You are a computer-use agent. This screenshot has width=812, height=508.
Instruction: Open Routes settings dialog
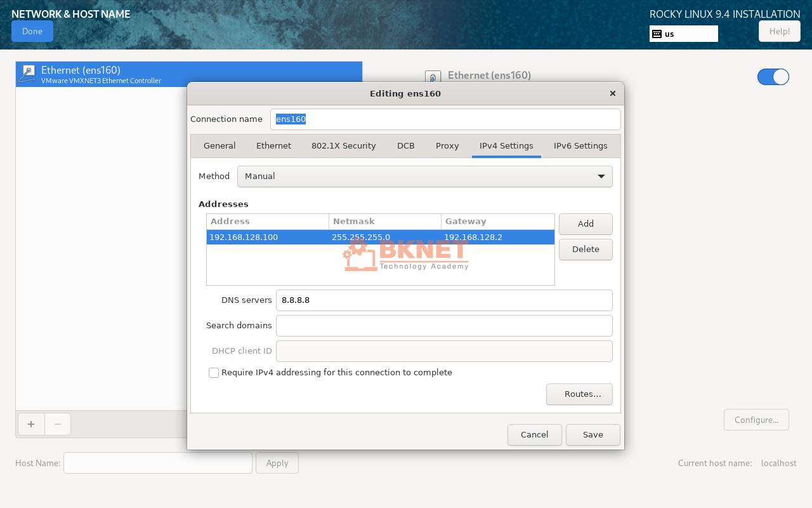(579, 394)
